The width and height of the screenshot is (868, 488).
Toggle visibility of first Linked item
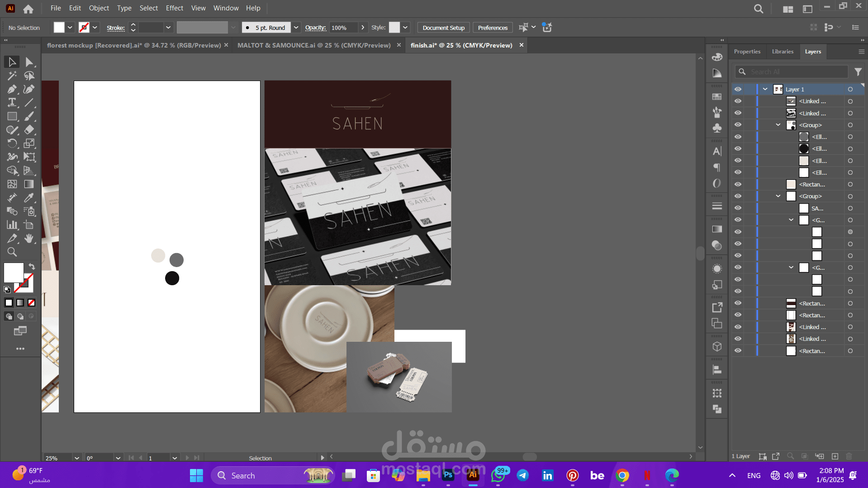(738, 101)
